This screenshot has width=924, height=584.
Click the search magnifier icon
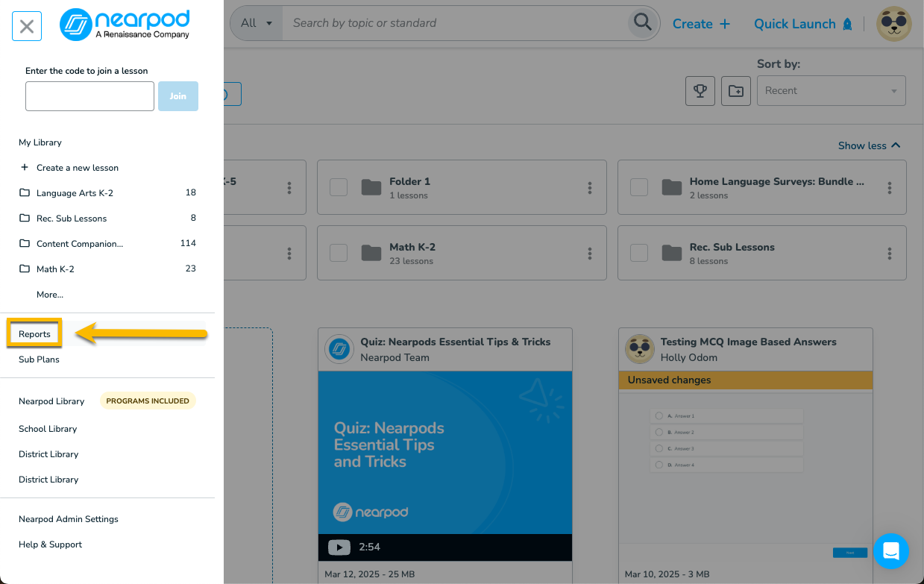[x=642, y=23]
